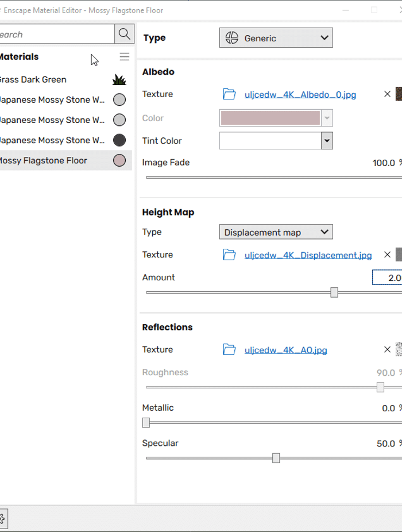The width and height of the screenshot is (402, 532).
Task: Expand Height Map type Displacement map dropdown
Action: pos(276,233)
